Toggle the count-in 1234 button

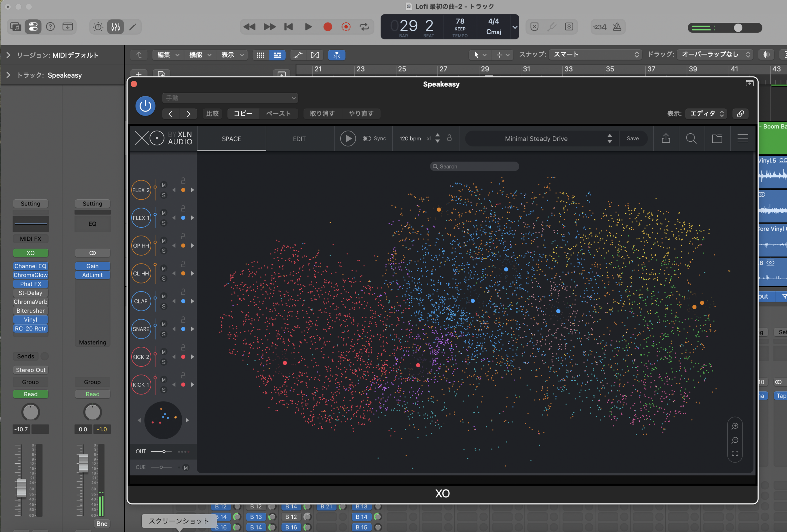point(599,27)
